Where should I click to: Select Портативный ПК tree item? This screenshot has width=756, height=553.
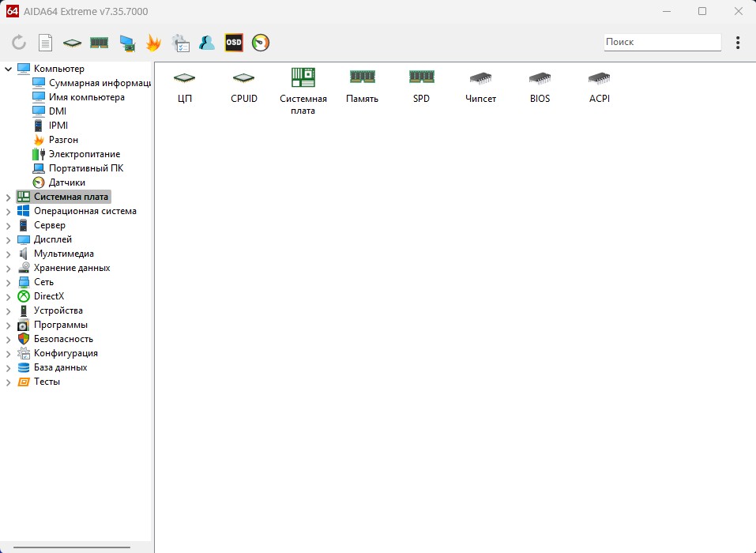77,168
